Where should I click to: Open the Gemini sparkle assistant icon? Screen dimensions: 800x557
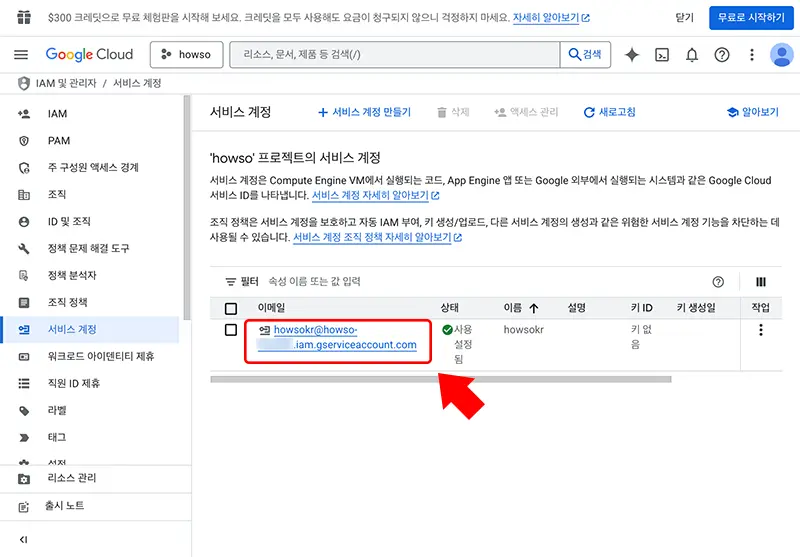(x=632, y=55)
